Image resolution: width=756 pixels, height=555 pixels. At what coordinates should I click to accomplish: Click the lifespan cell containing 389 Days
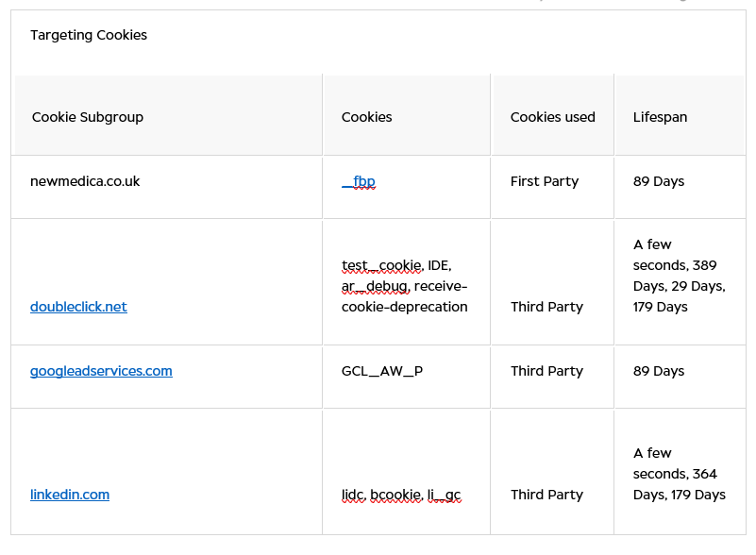679,276
